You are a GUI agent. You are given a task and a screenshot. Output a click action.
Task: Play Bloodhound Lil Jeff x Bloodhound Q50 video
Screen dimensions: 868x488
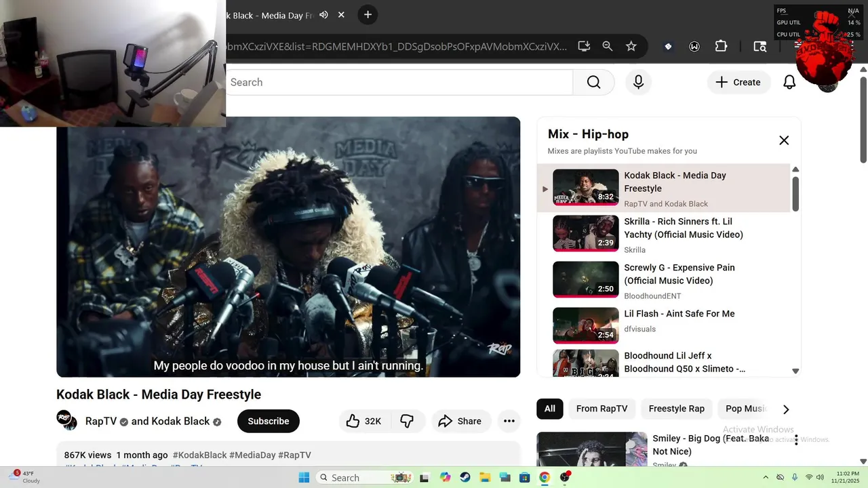[665, 362]
